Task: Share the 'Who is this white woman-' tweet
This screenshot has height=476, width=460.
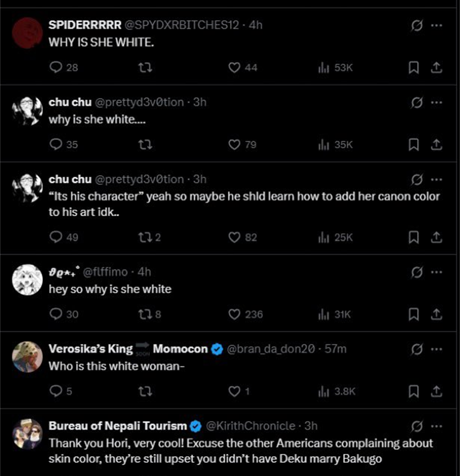Action: click(436, 391)
